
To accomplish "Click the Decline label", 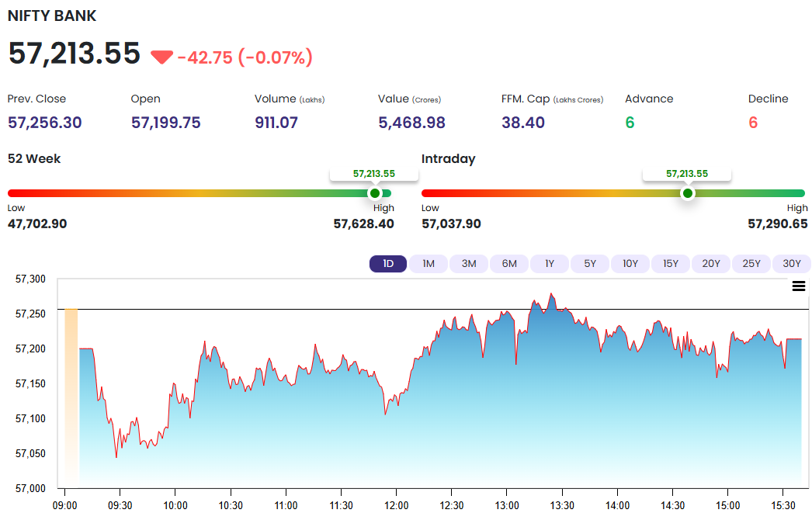I will tap(768, 99).
